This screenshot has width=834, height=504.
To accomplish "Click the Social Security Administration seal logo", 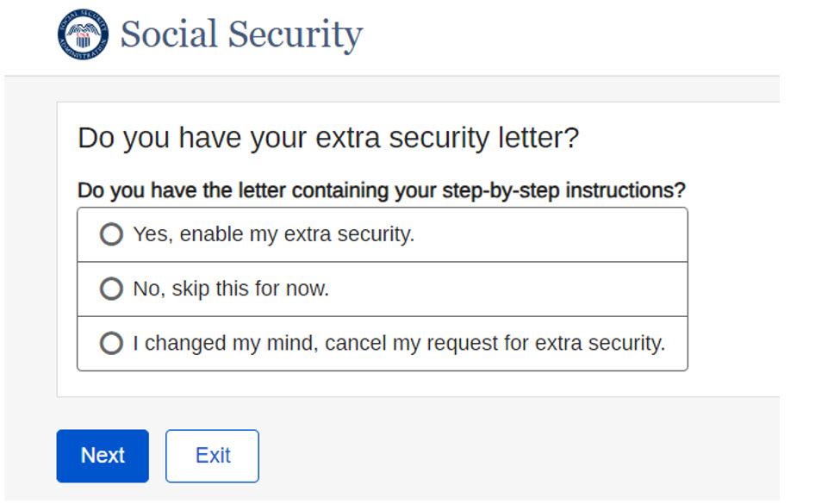I will tap(84, 35).
